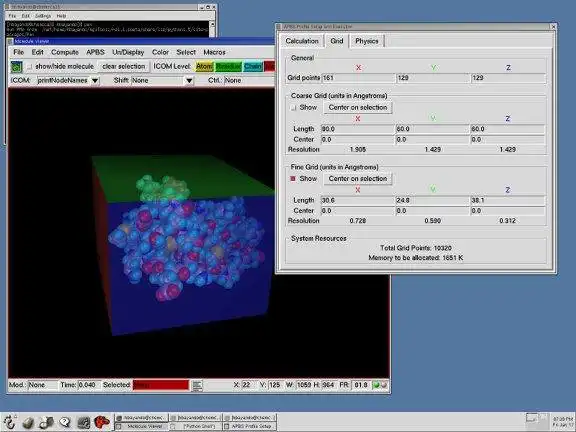Click the clear selection button

point(124,66)
